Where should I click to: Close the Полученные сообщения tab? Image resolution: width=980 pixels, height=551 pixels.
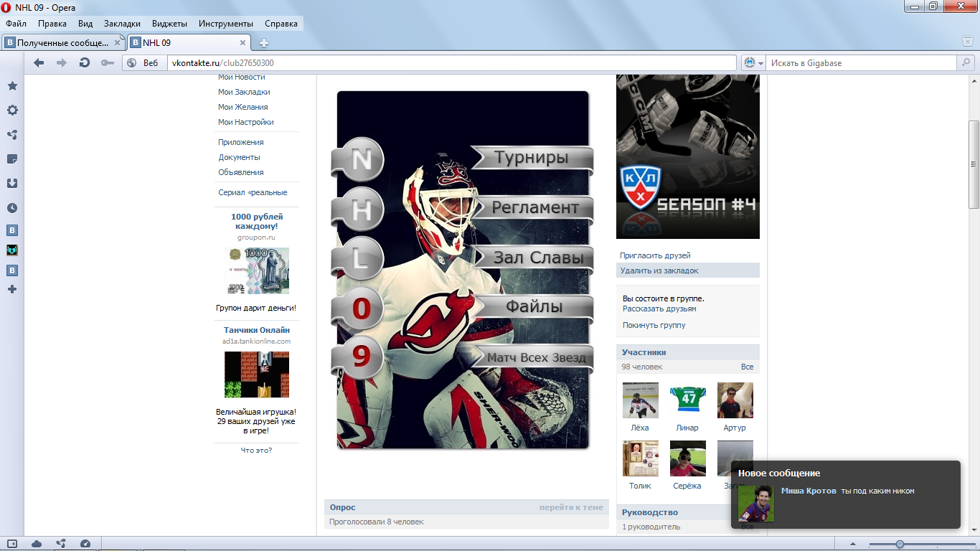click(118, 43)
